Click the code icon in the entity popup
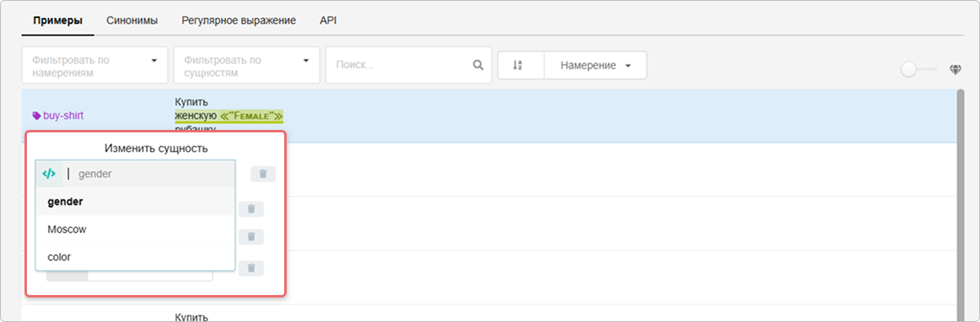 tap(49, 173)
